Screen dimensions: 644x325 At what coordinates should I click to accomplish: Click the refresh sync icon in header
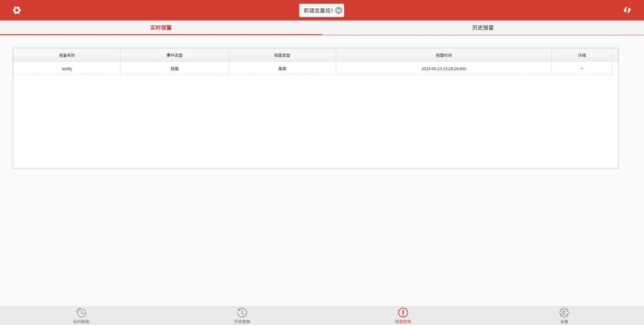click(x=627, y=10)
